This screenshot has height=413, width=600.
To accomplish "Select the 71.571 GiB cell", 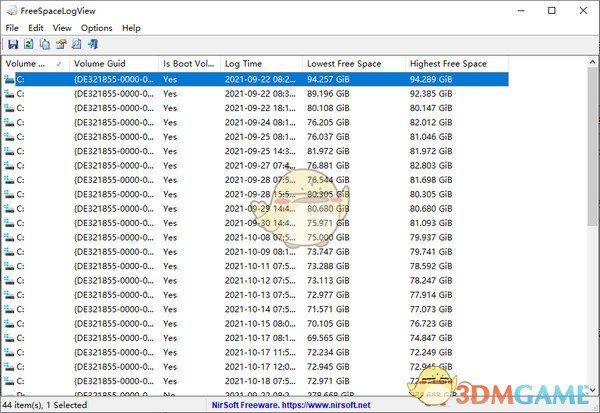I will pos(328,309).
